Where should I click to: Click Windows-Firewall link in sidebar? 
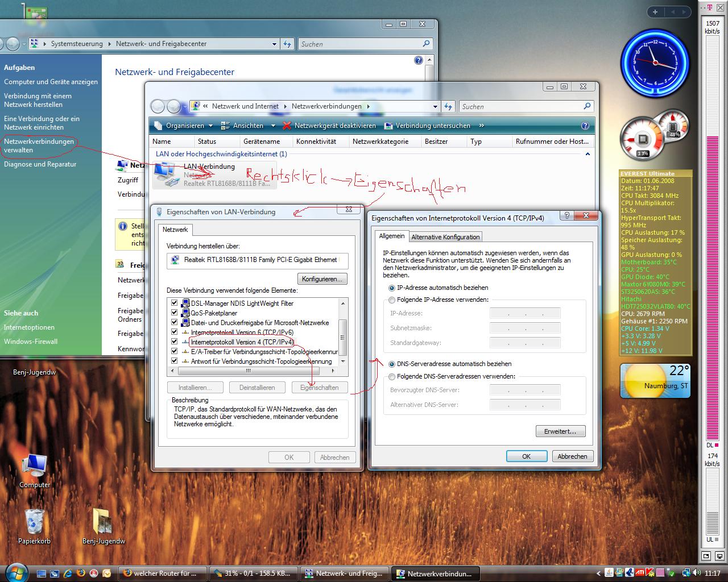pyautogui.click(x=31, y=342)
